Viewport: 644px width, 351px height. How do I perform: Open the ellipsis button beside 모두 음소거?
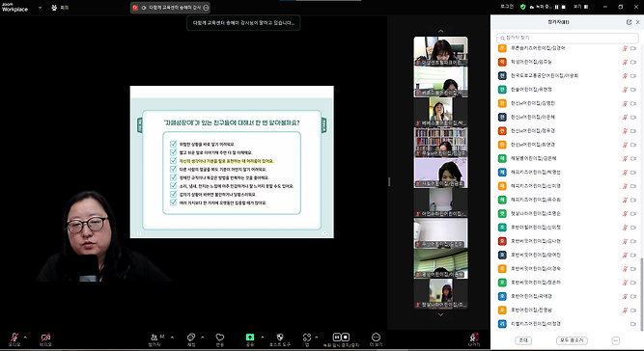point(615,340)
